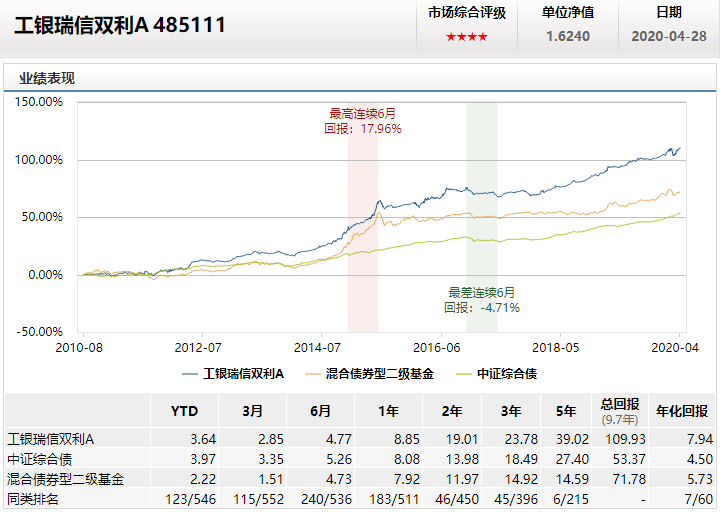Click the 2018-05 x-axis label

[x=556, y=348]
